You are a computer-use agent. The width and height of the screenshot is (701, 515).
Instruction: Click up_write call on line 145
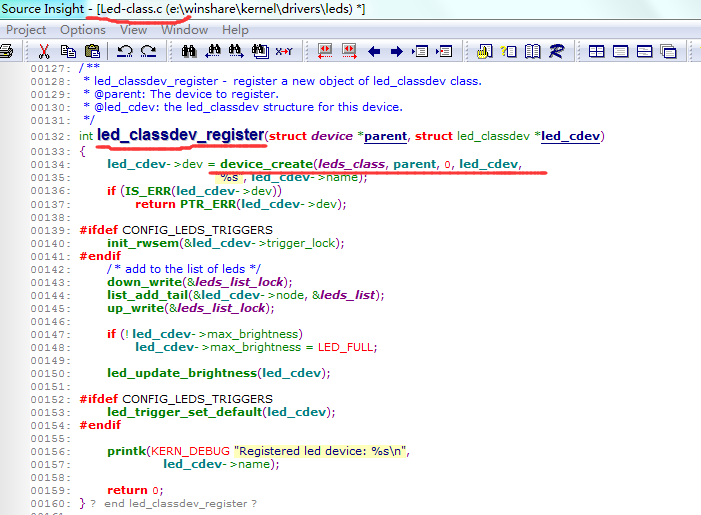click(x=135, y=308)
